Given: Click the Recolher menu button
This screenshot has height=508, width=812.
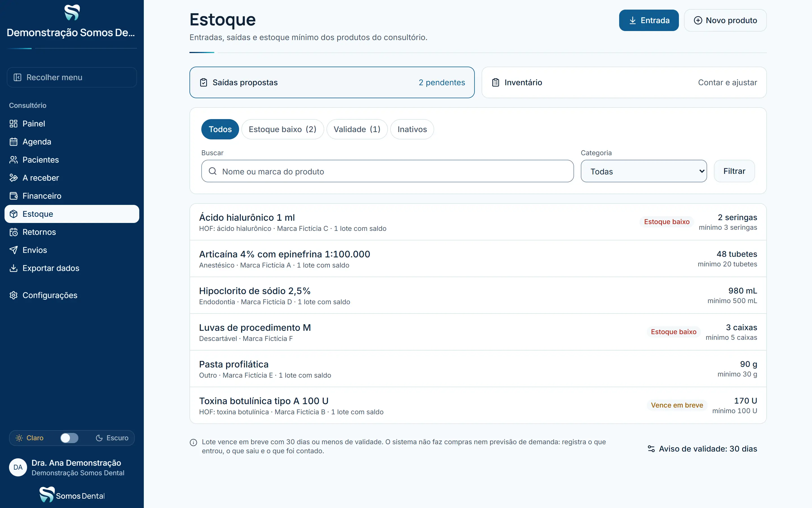Looking at the screenshot, I should click(72, 77).
